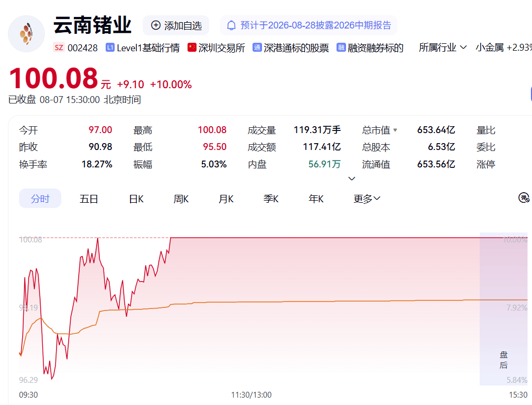532x405 pixels.
Task: Click the 量比 label
Action: coord(486,130)
